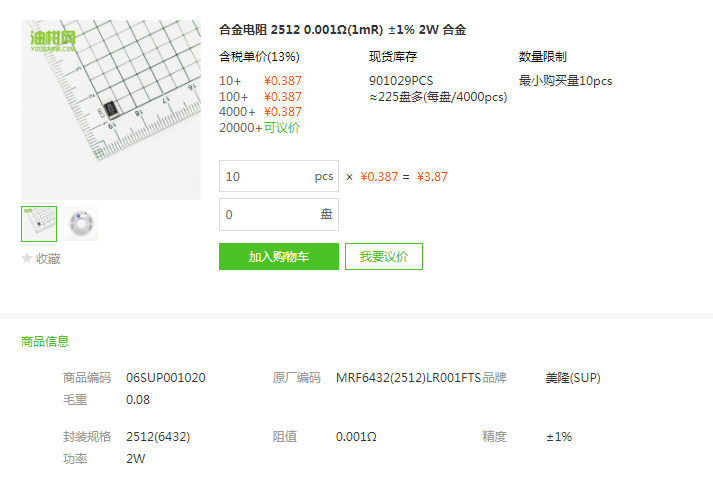
Task: Click the product code 06SUP001020
Action: point(166,378)
